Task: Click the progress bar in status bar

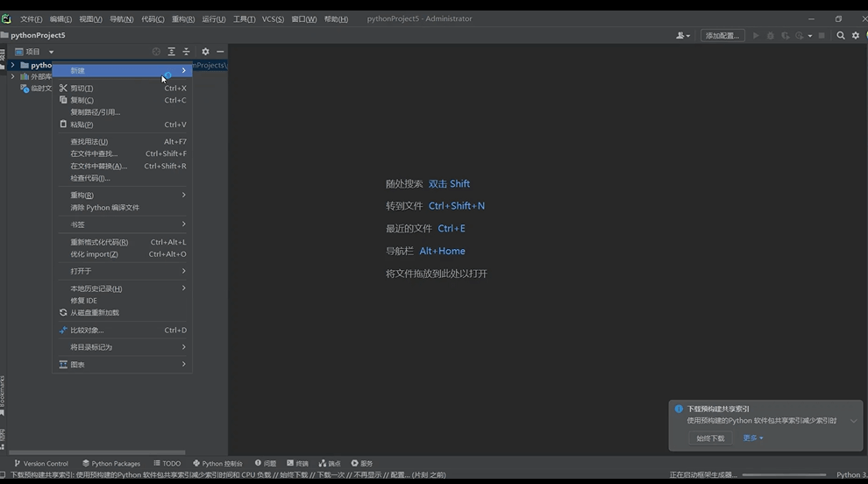Action: pyautogui.click(x=772, y=475)
